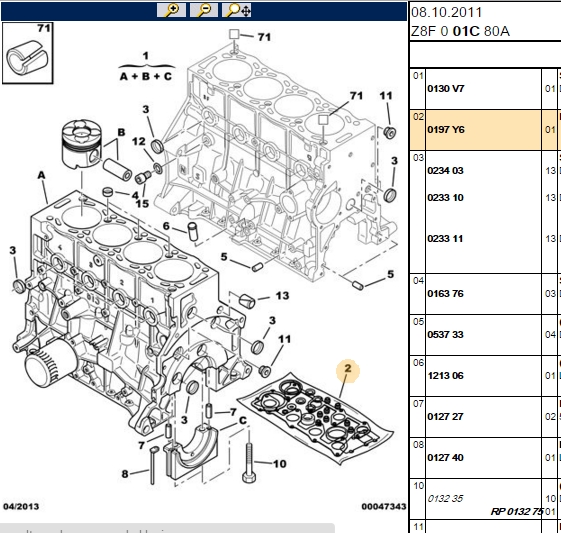Select highlighted part number 0197 Y6
The image size is (561, 533).
(x=446, y=129)
